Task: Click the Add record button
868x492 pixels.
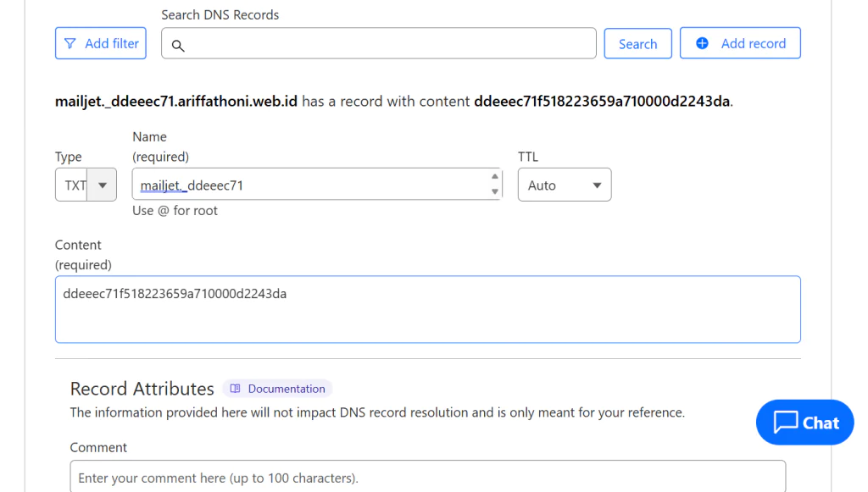Action: click(x=740, y=43)
